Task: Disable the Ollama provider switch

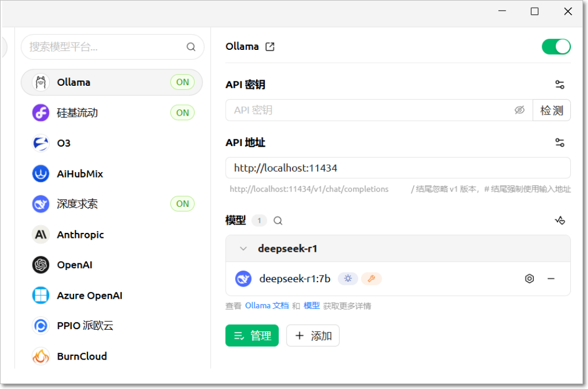Action: coord(556,47)
